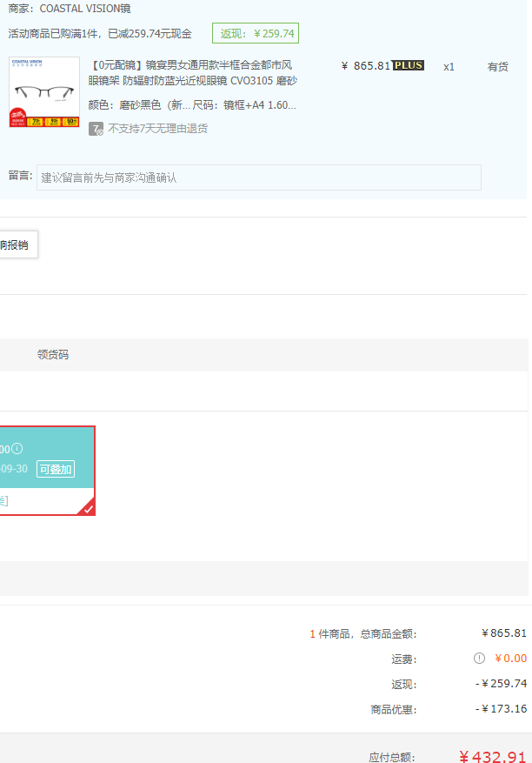Click the quantity x1 text
Screen dimensions: 532x763
tap(449, 67)
